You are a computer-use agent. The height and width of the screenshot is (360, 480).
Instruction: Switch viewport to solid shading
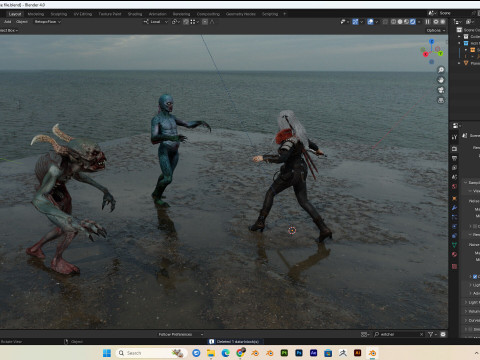click(x=400, y=22)
